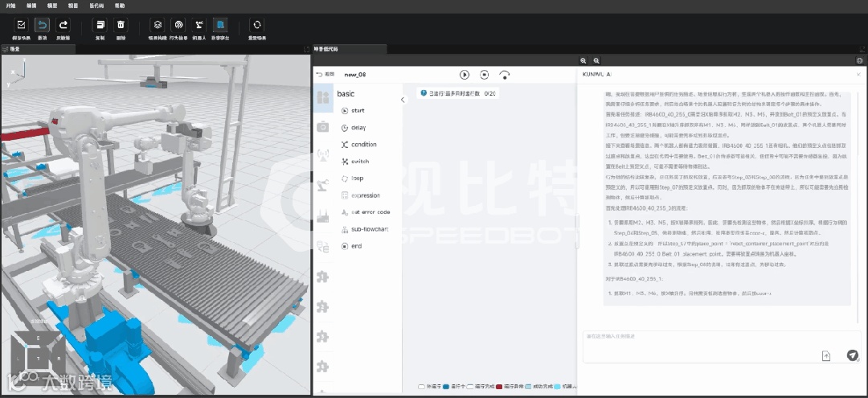Viewport: 868px width, 398px height.
Task: Click the delete trash can toolbar icon
Action: [x=121, y=25]
